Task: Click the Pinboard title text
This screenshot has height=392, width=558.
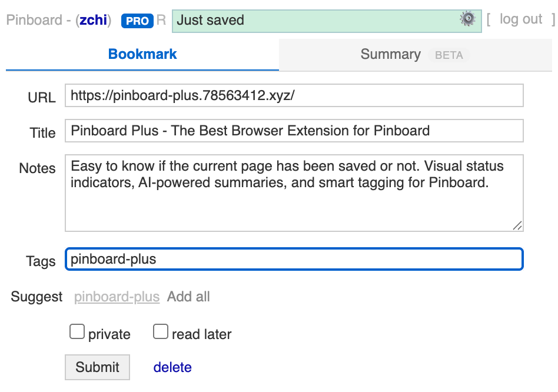Action: point(34,20)
